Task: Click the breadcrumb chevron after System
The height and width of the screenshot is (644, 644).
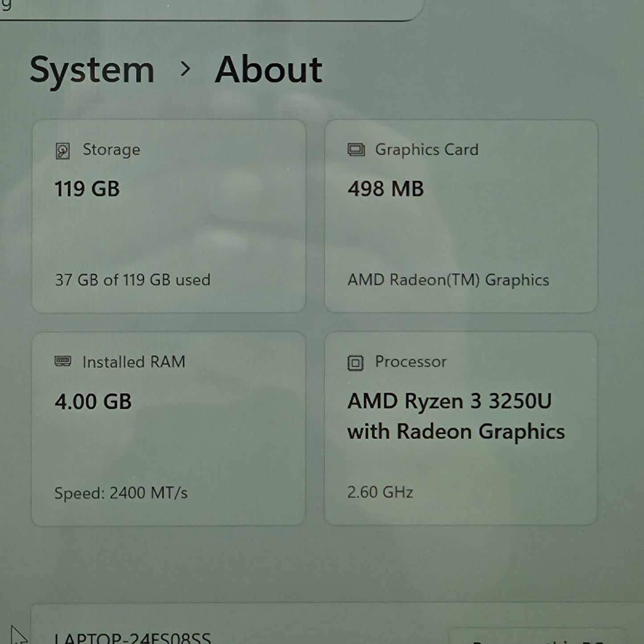Action: coord(185,69)
